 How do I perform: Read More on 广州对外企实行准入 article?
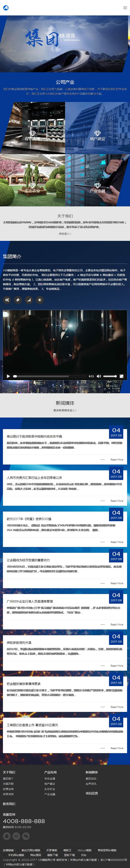coord(117,624)
